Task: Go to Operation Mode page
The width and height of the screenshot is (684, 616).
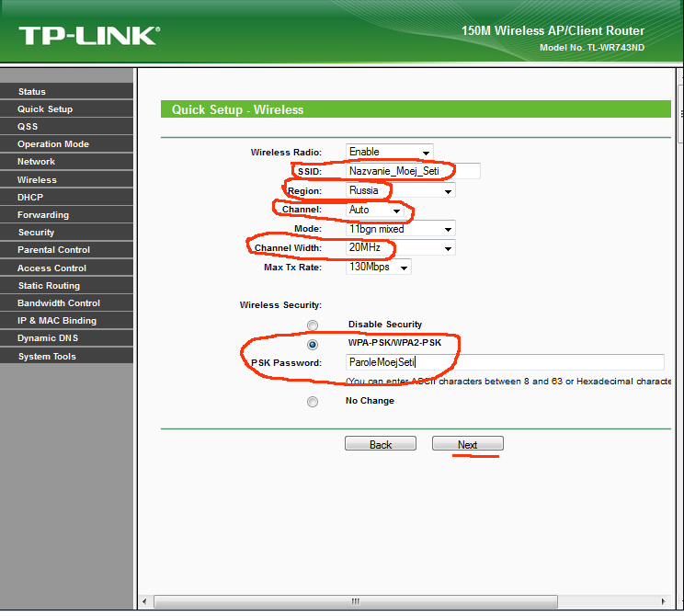Action: (x=67, y=144)
